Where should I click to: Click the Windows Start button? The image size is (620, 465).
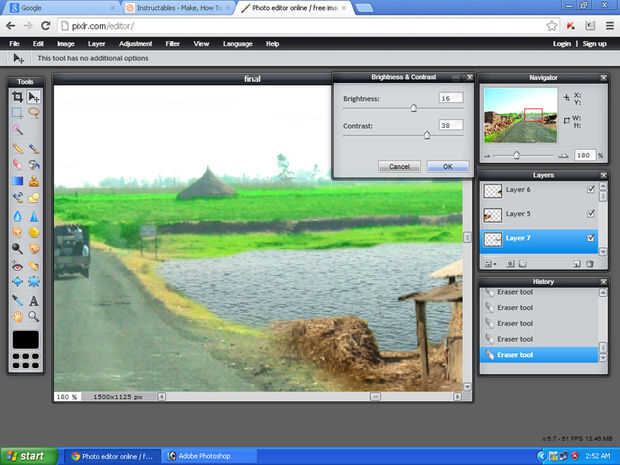click(x=28, y=456)
